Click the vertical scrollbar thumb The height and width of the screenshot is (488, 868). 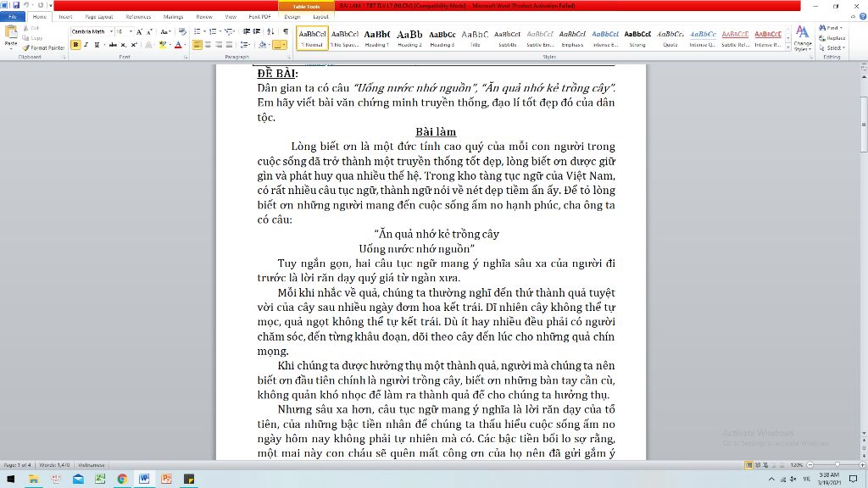864,124
